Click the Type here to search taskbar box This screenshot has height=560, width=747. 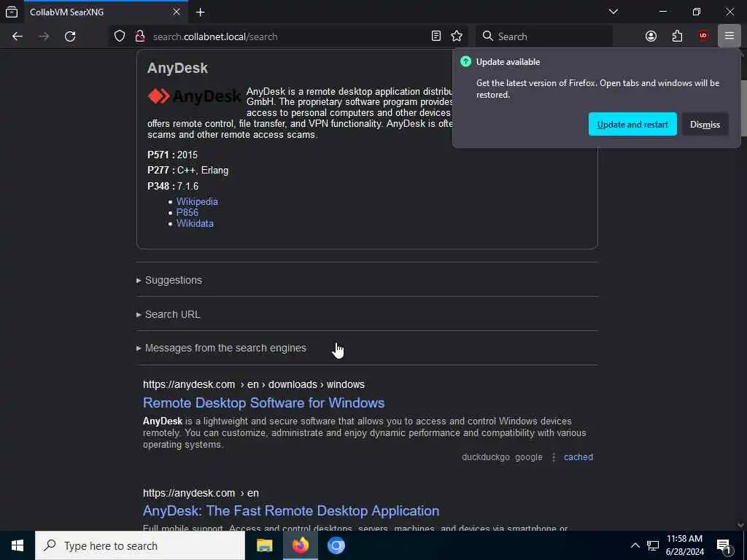(x=140, y=545)
